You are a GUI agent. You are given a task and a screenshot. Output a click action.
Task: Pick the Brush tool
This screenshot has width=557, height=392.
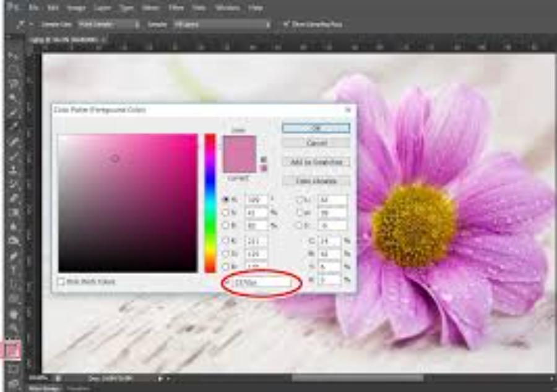pos(13,155)
